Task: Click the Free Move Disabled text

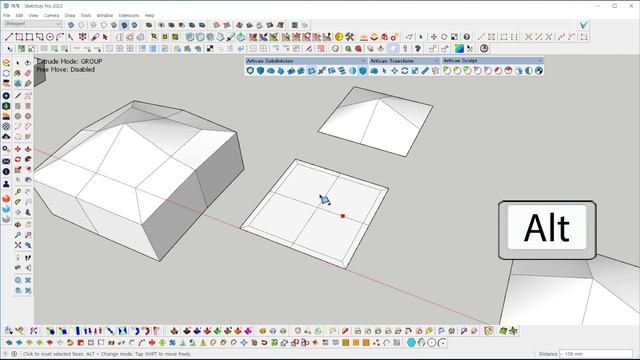Action: coord(66,69)
